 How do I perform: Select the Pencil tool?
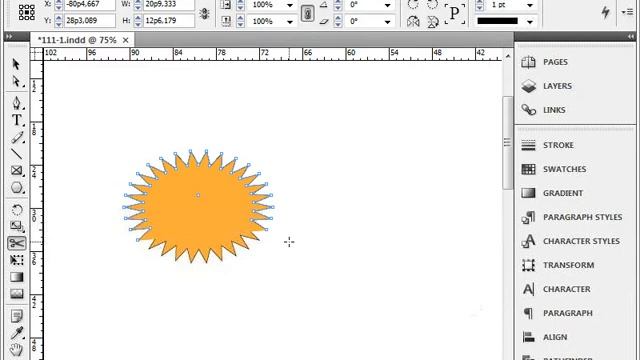[16, 138]
